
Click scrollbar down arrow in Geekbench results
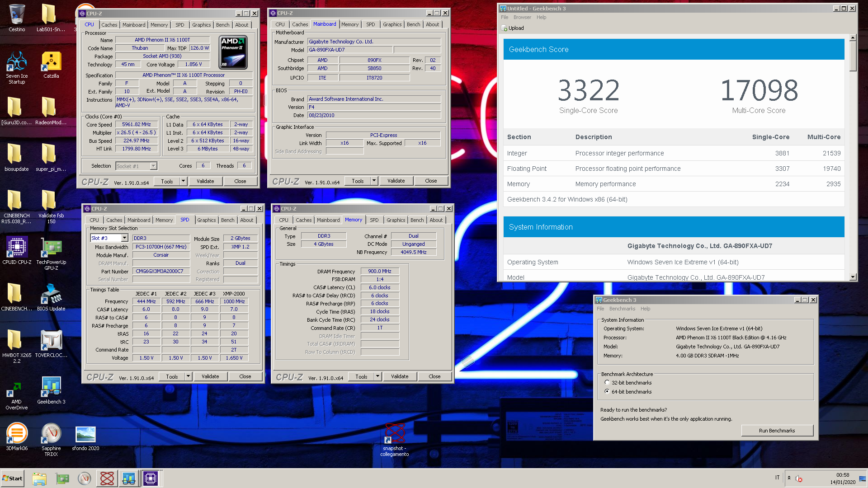853,277
